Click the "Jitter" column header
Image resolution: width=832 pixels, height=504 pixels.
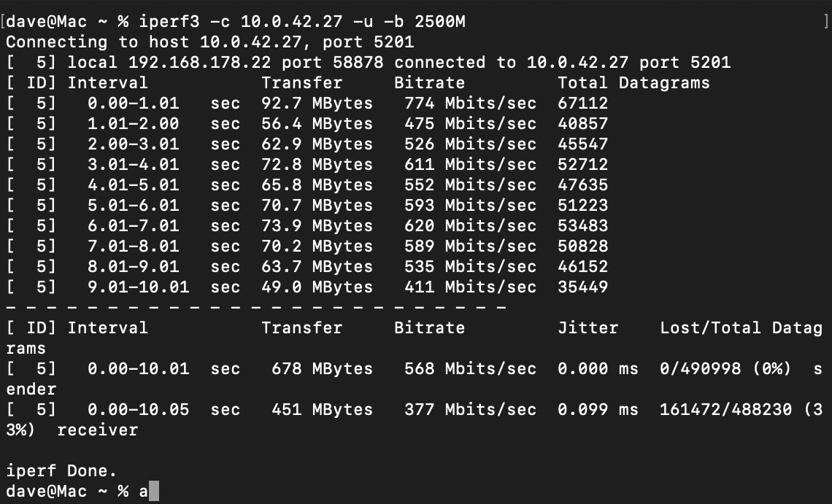(x=588, y=328)
